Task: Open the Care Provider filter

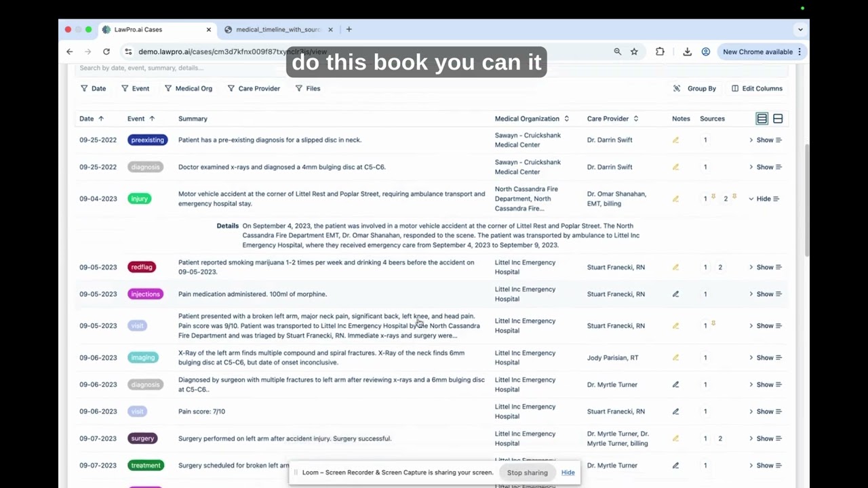Action: 254,88
